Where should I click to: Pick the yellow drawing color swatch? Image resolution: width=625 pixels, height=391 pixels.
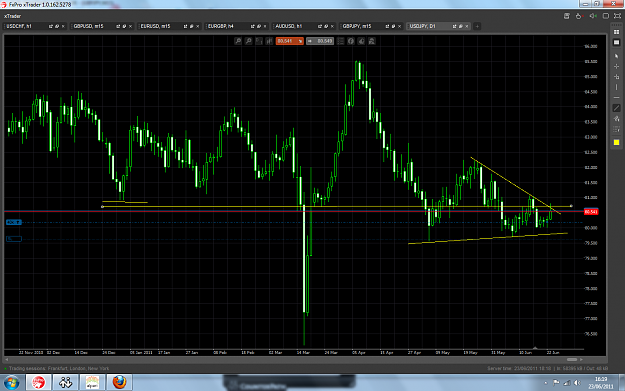pos(617,142)
